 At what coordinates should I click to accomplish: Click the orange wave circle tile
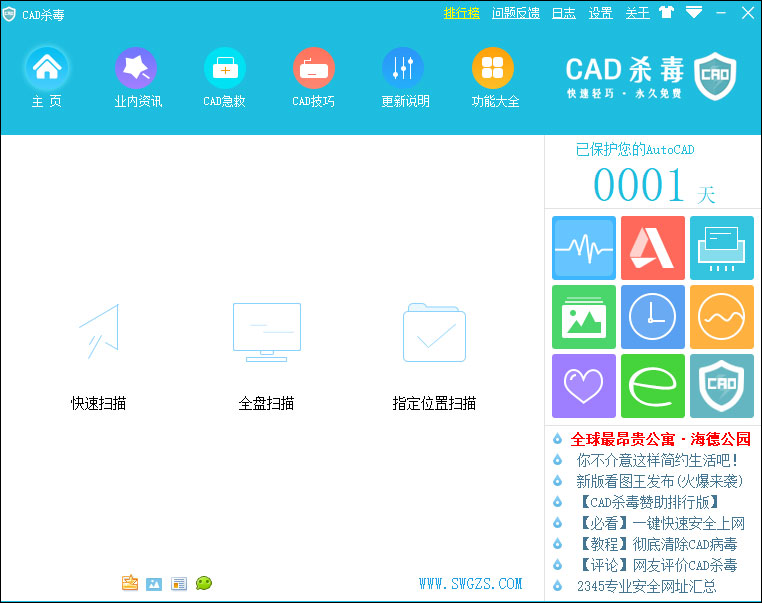coord(722,317)
